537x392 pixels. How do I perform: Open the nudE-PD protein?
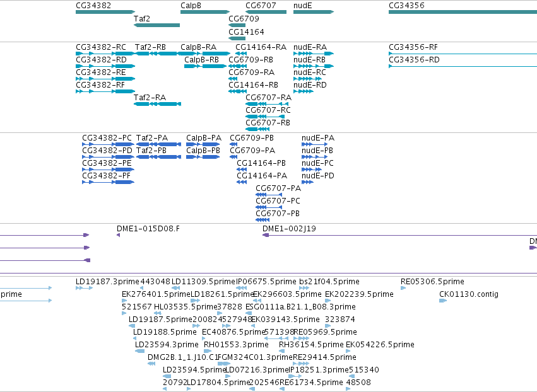point(307,182)
